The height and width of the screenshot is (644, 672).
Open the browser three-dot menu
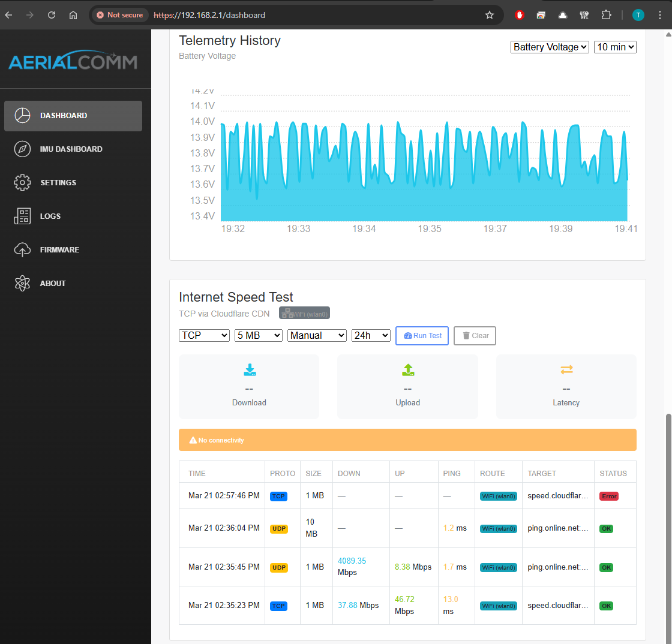(x=659, y=14)
